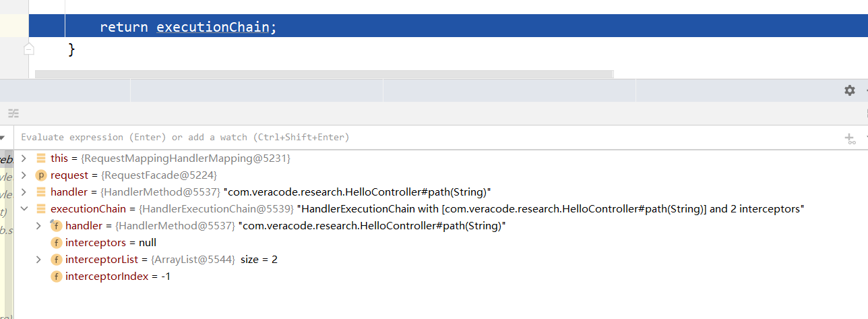Screen dimensions: 868x319
Task: Click field icon of interceptorList
Action: click(x=57, y=260)
